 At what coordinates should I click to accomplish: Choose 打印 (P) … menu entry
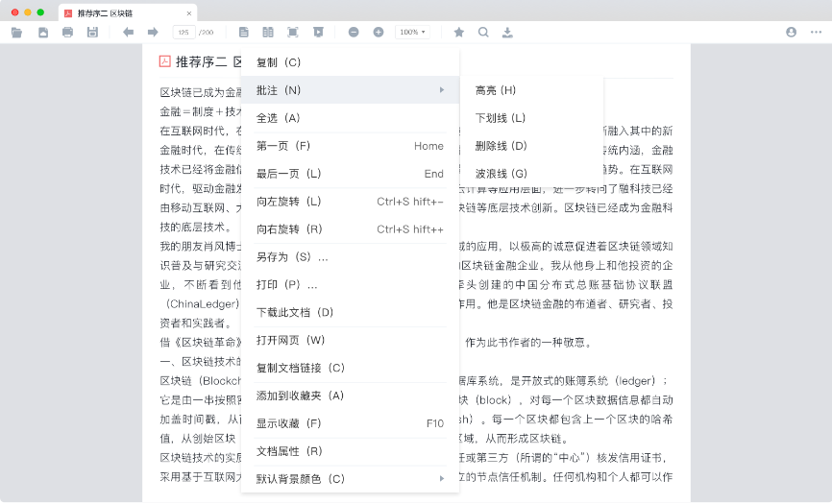350,284
